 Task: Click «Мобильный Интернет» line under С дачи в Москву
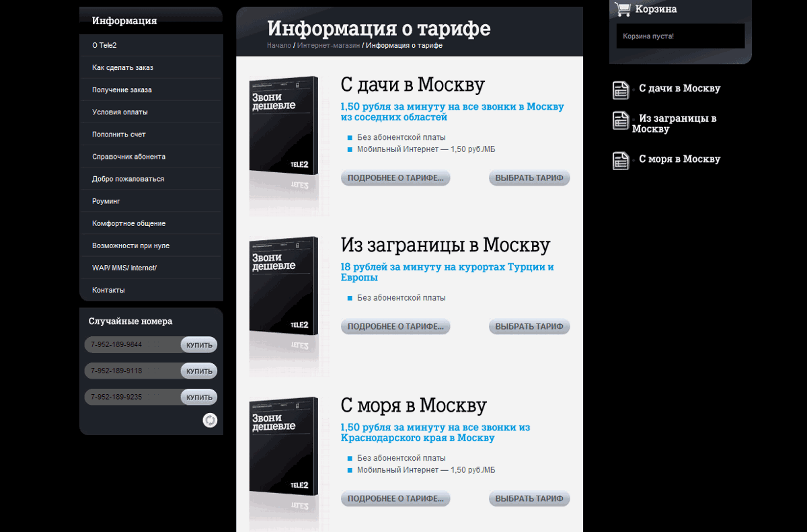click(x=426, y=149)
